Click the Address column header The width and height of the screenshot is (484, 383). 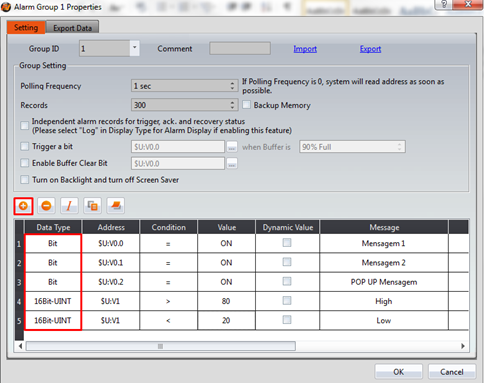pos(111,227)
